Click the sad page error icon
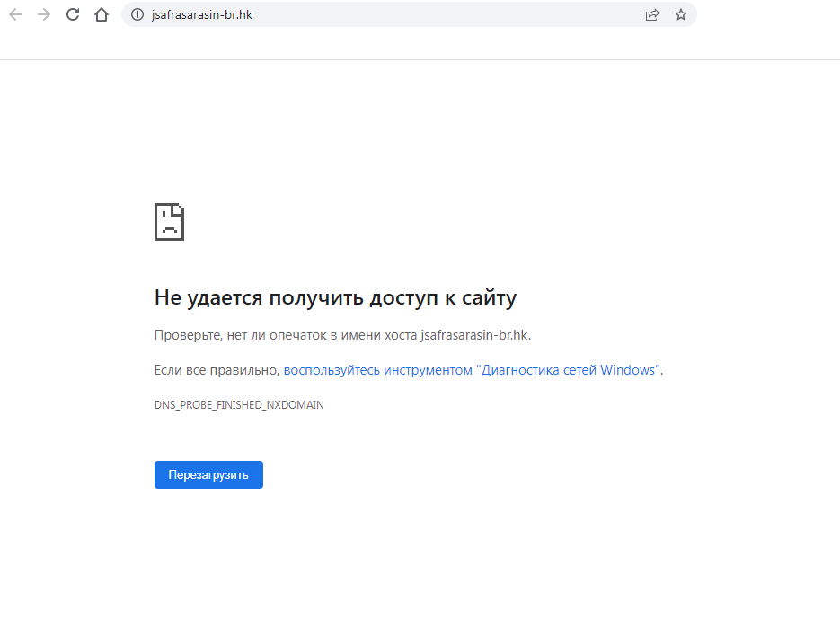This screenshot has height=628, width=840. tap(169, 222)
